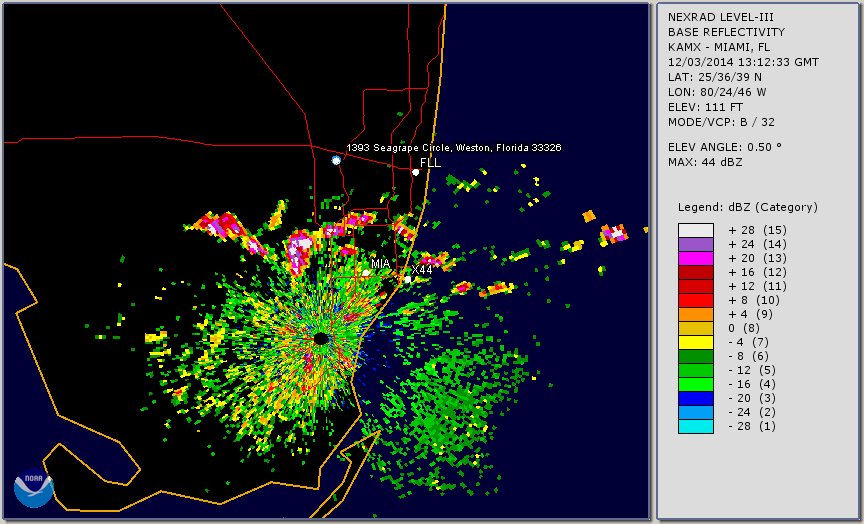This screenshot has height=524, width=864.
Task: Click the -4 (7) yellow legend swatch
Action: 696,343
